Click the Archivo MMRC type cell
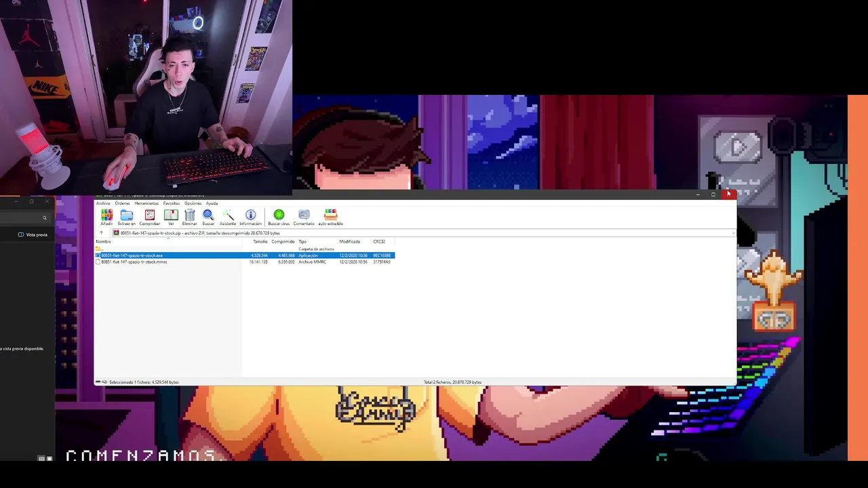This screenshot has width=868, height=488. tap(312, 262)
